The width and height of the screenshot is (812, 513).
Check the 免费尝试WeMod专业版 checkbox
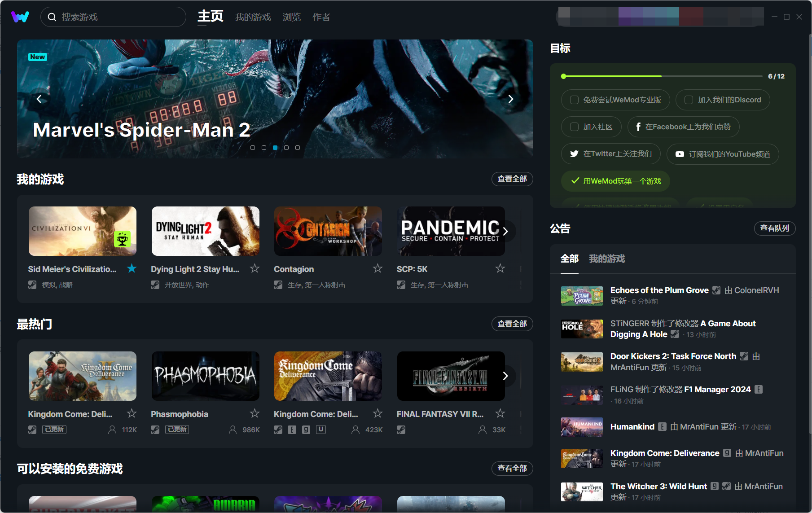pos(574,100)
